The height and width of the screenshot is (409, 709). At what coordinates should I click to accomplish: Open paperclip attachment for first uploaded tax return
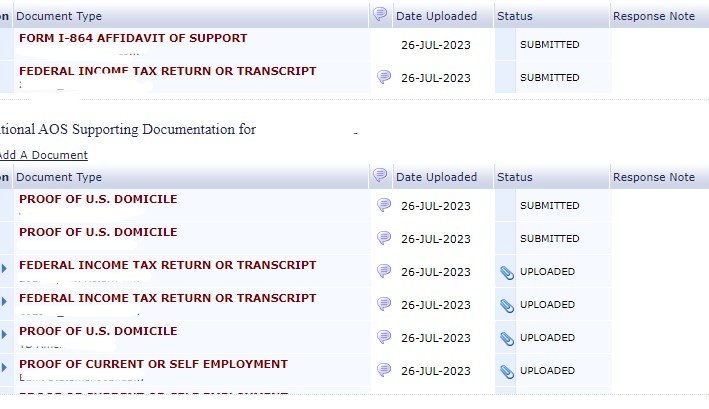coord(507,273)
